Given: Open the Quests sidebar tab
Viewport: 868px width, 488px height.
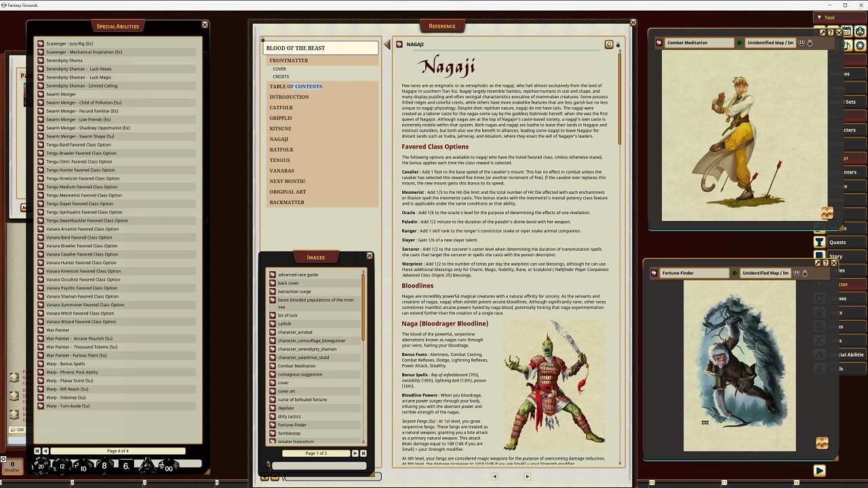Looking at the screenshot, I should click(838, 242).
